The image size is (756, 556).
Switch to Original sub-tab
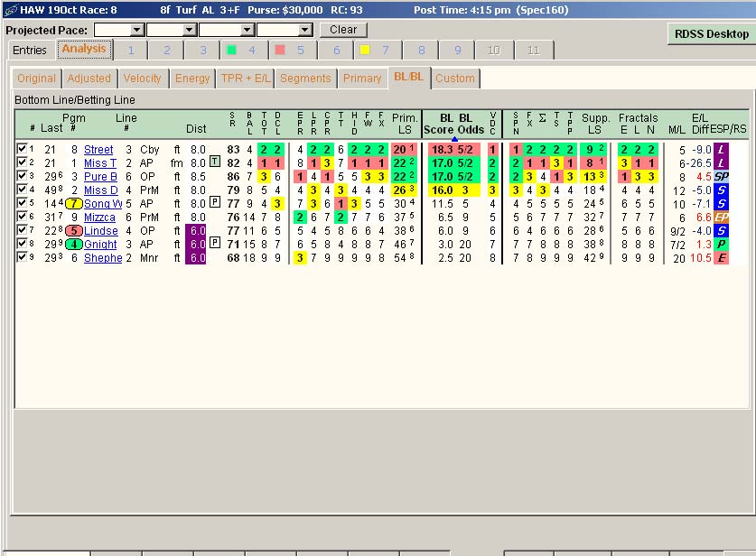click(x=37, y=79)
